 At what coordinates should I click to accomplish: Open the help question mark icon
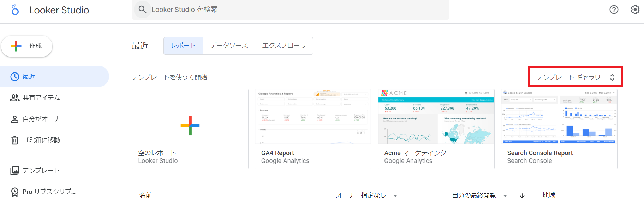point(614,10)
